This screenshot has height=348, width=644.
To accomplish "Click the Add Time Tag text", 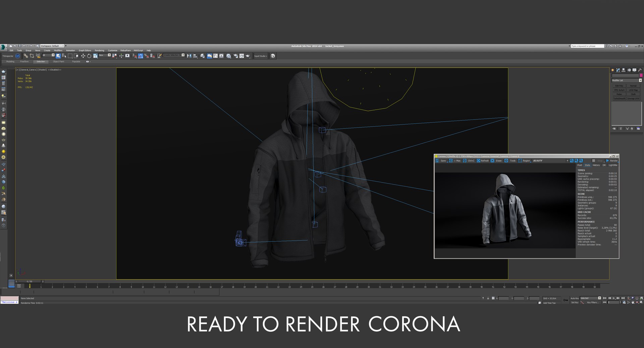I will pyautogui.click(x=549, y=303).
